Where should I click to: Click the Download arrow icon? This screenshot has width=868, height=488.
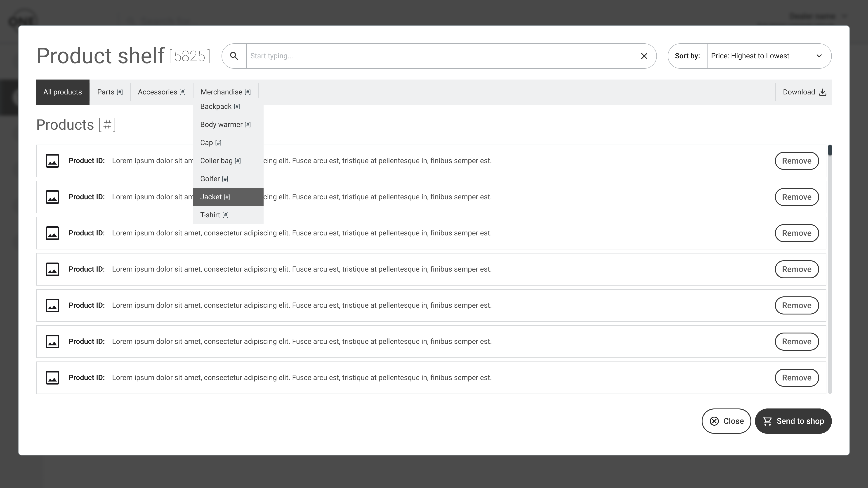point(823,92)
